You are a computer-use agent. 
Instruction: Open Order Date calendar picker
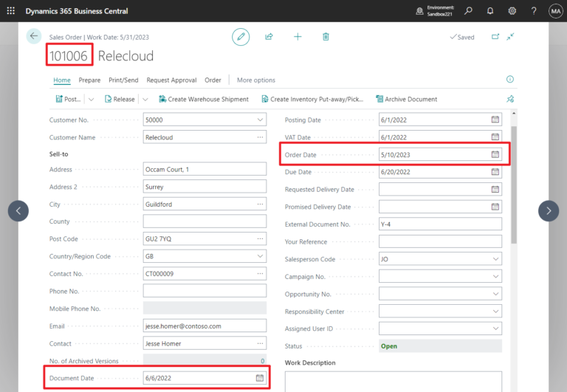pyautogui.click(x=495, y=154)
